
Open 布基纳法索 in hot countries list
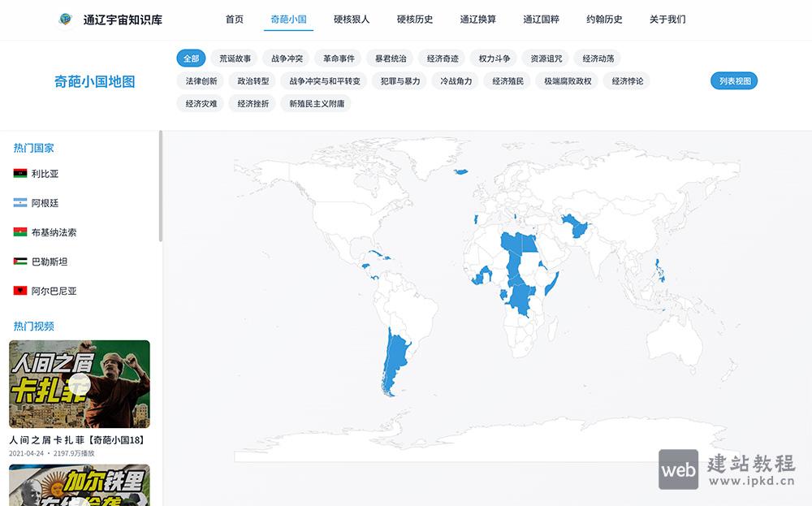54,232
